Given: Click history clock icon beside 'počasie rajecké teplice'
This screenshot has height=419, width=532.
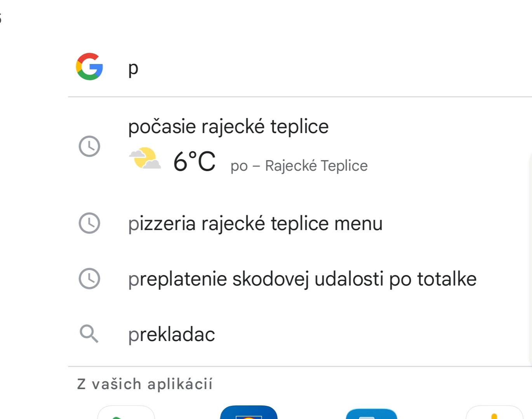Looking at the screenshot, I should [89, 146].
